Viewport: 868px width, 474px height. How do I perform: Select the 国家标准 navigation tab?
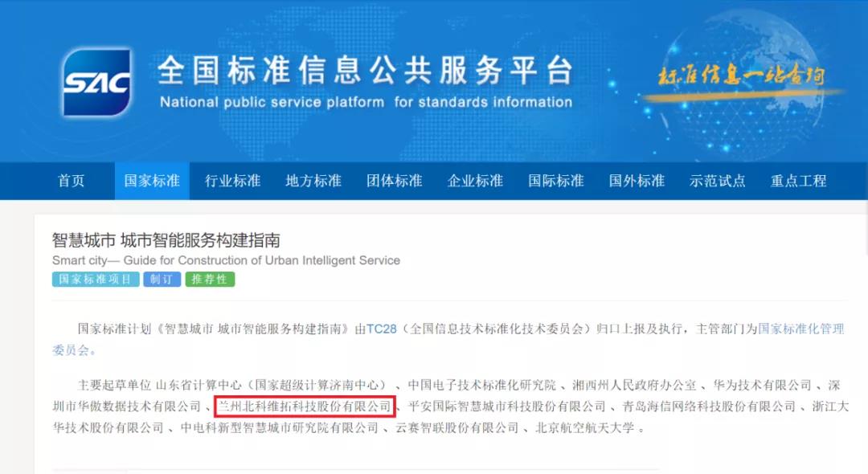pos(152,181)
